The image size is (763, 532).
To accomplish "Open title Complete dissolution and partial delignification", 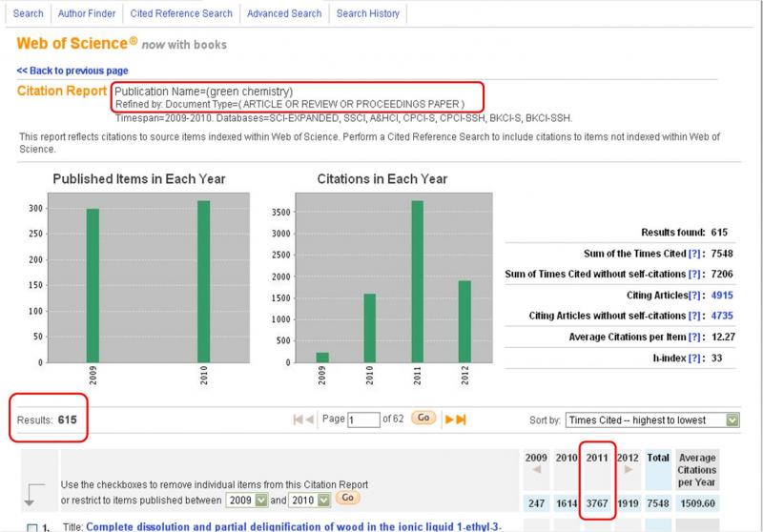I will coord(294,526).
